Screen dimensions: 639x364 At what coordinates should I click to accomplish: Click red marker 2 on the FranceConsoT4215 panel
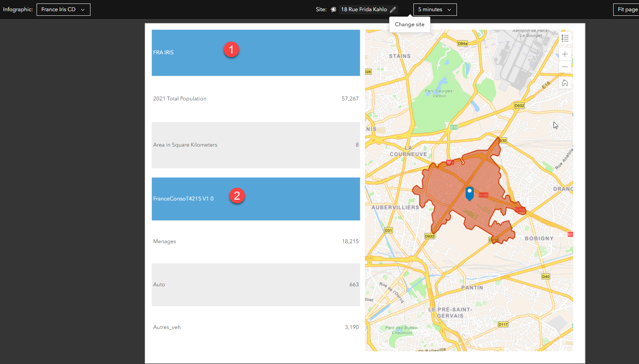pyautogui.click(x=237, y=196)
